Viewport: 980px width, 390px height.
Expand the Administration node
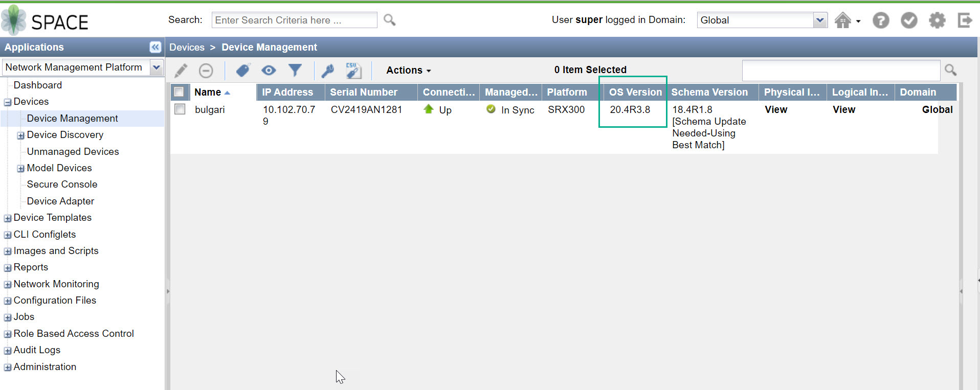pos(8,368)
